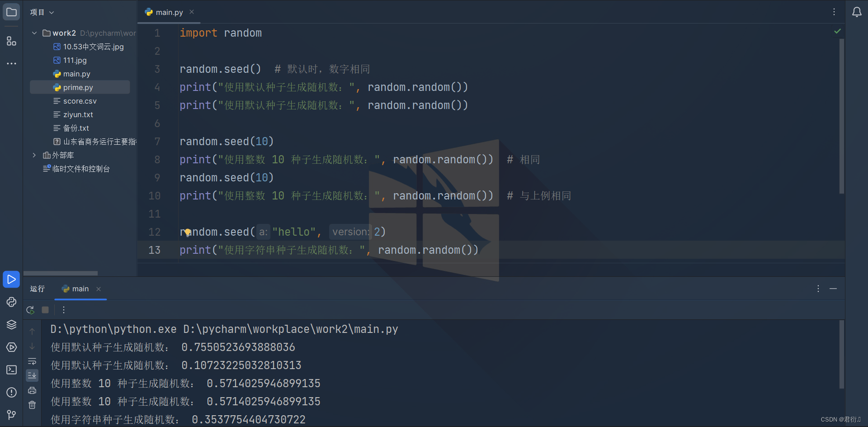Click line number 13 in gutter
This screenshot has height=427, width=868.
point(155,250)
